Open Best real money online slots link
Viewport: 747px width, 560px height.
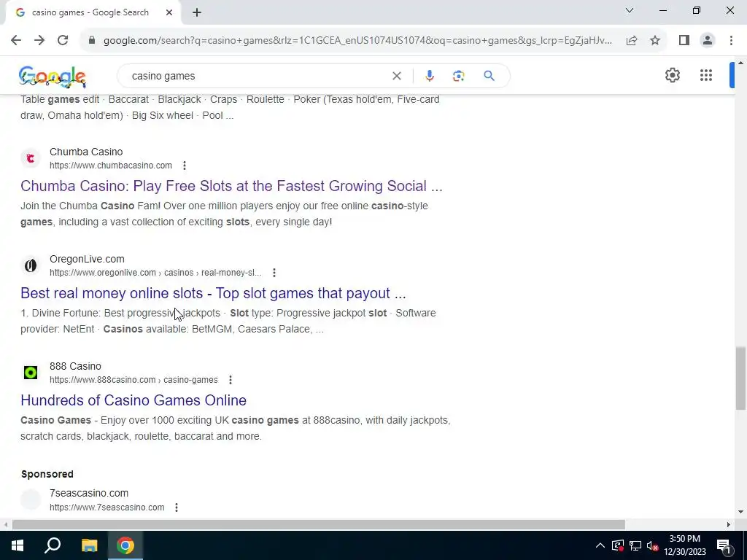[x=213, y=293]
